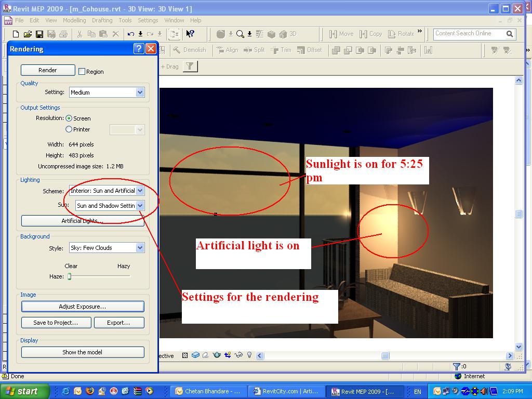Open the Modelling menu
Viewport: 532px width, 399px height.
tap(74, 20)
